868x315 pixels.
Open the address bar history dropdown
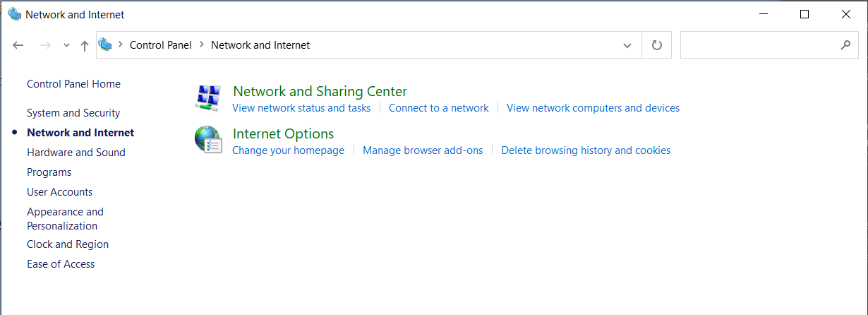[x=627, y=45]
